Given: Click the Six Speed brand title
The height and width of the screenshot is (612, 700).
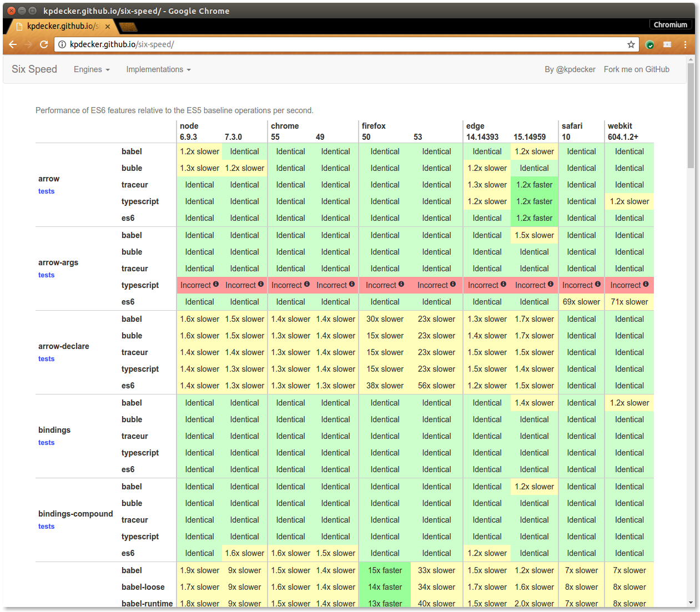Looking at the screenshot, I should pyautogui.click(x=34, y=69).
